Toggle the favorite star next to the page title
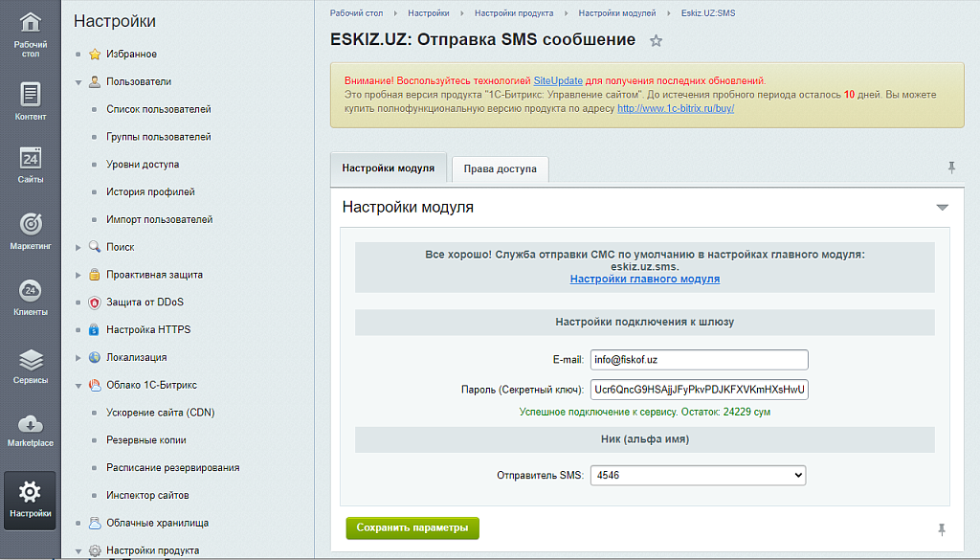Viewport: 980px width, 560px height. (x=656, y=40)
